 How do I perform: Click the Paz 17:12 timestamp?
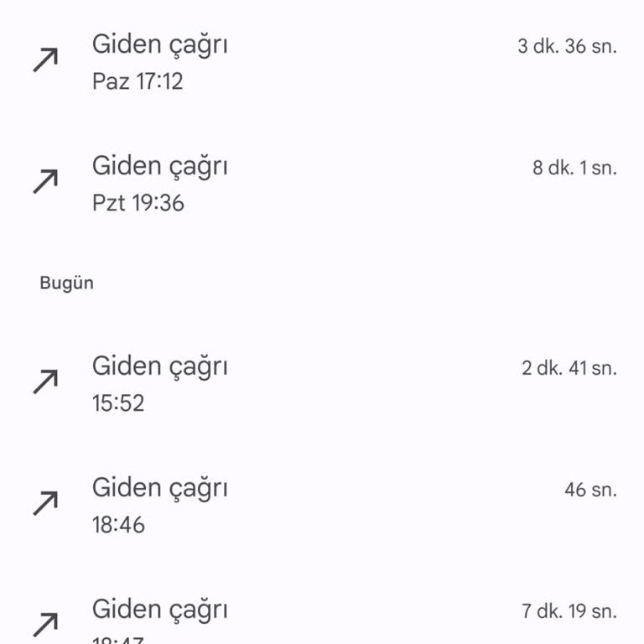[138, 82]
